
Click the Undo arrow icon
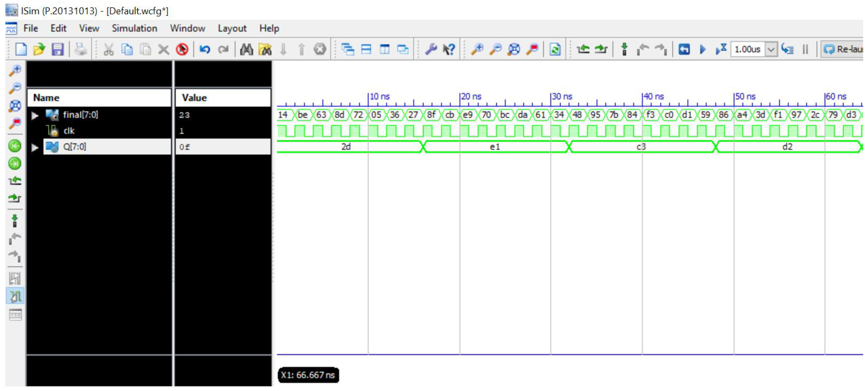click(x=205, y=50)
